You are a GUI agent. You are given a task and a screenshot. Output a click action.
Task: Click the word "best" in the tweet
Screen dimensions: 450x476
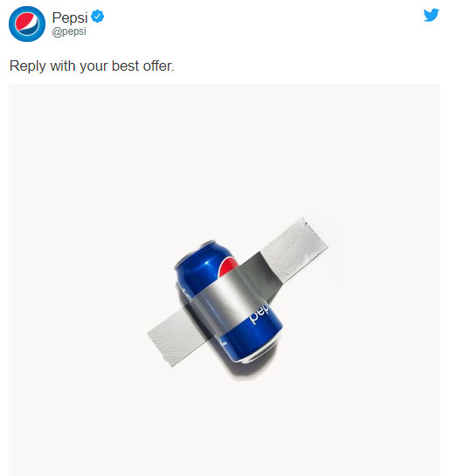click(126, 66)
